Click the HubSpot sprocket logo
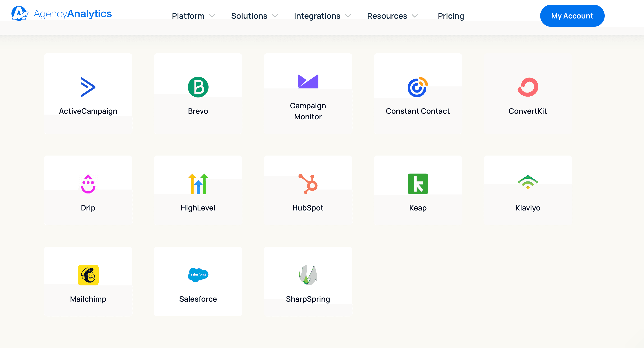 (x=308, y=183)
